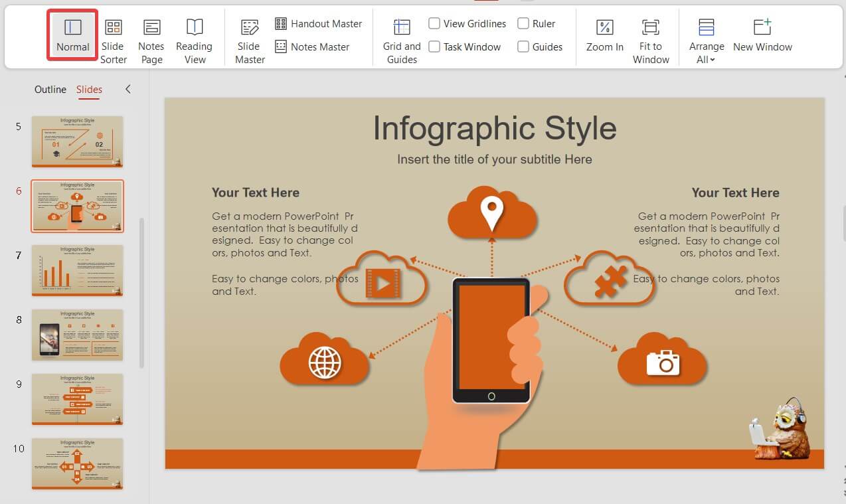Open Arrange All dropdown

point(707,41)
